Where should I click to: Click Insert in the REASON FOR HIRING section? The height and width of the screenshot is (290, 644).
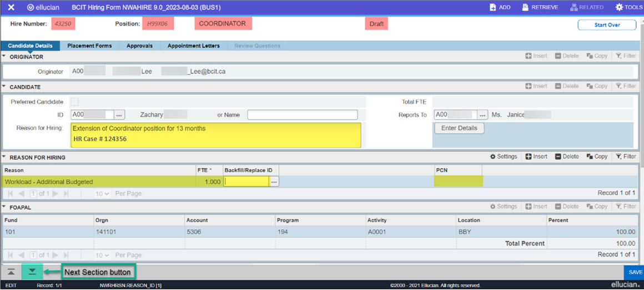(x=536, y=157)
